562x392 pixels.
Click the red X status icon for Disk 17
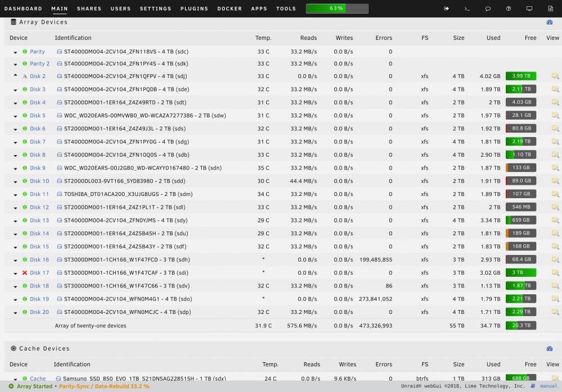click(x=25, y=273)
